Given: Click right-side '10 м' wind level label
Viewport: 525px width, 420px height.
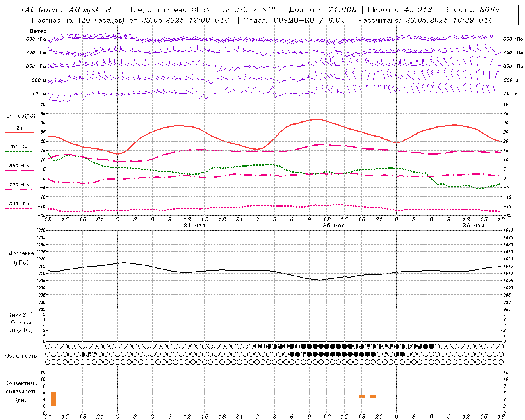Looking at the screenshot, I should point(510,94).
